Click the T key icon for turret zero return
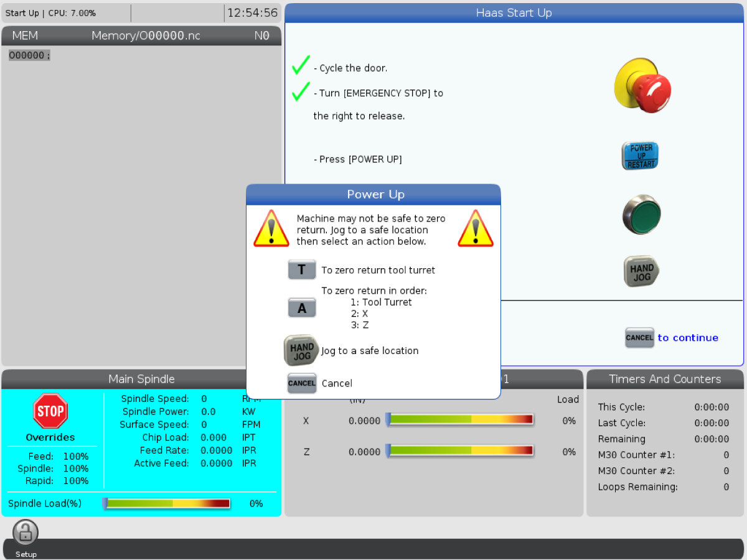 pyautogui.click(x=302, y=270)
